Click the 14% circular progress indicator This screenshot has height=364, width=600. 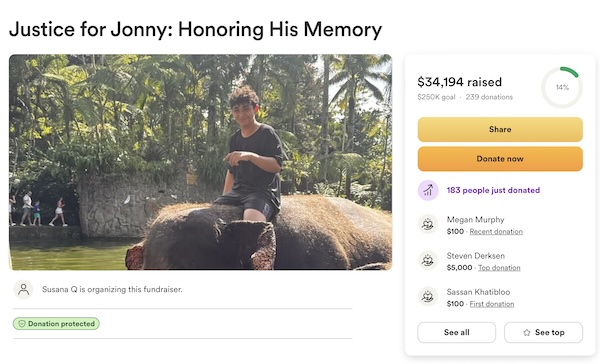click(562, 88)
